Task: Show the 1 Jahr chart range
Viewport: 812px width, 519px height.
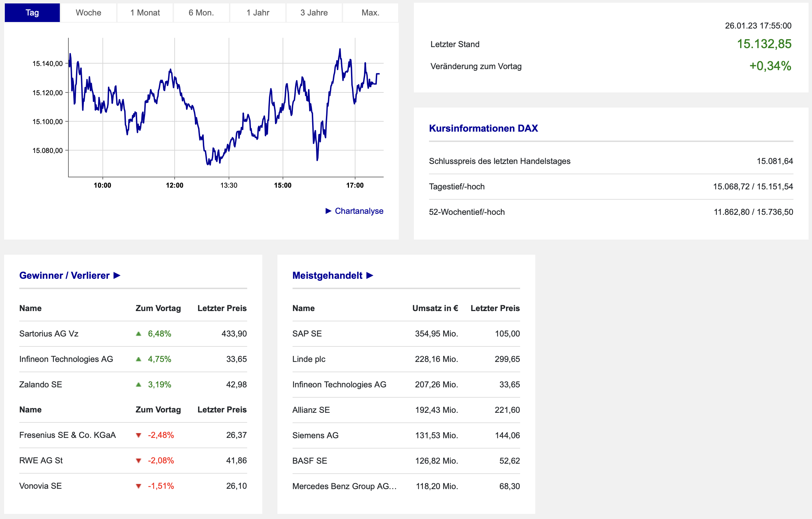Action: (x=258, y=13)
